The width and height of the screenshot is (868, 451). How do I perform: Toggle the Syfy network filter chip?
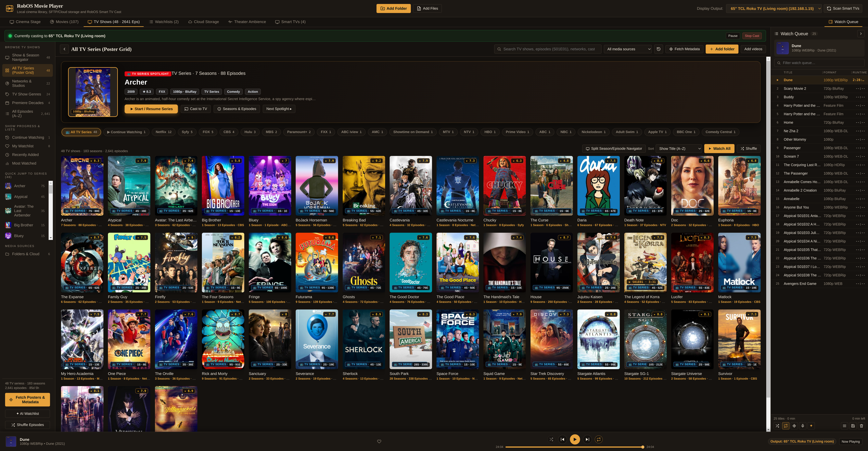coord(187,132)
